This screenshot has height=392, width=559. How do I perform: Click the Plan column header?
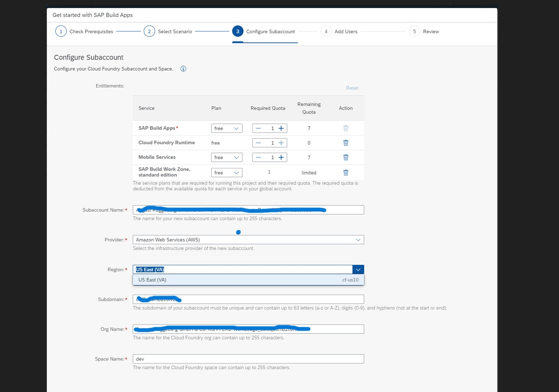tap(216, 108)
